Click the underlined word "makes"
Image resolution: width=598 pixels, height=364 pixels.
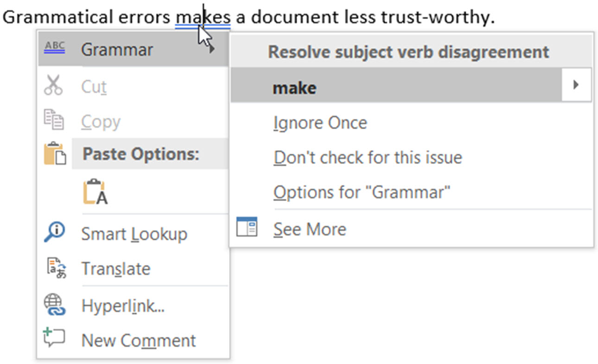point(203,18)
